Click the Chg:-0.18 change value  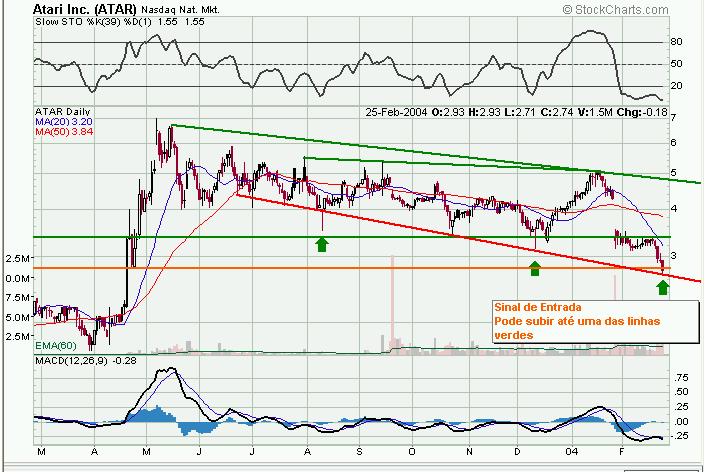point(642,112)
